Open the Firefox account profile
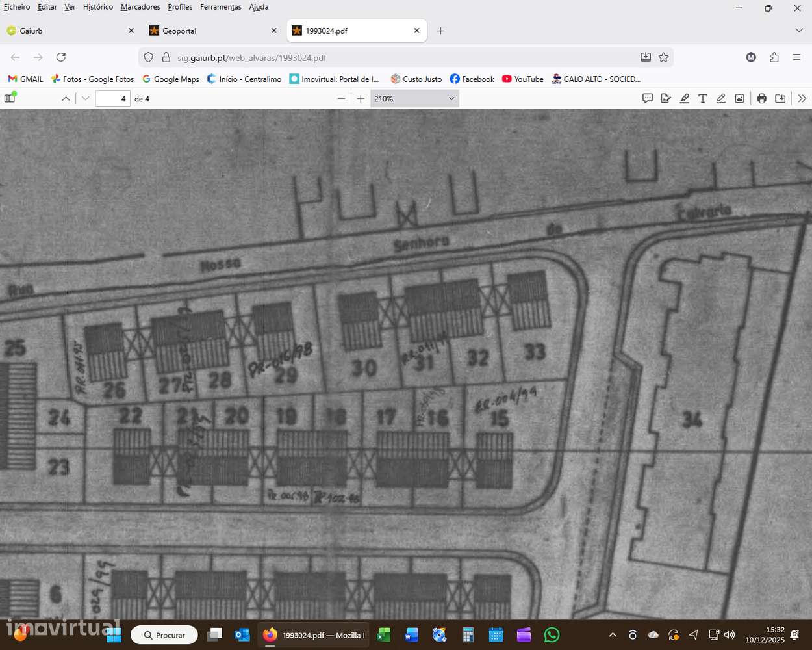Viewport: 812px width, 650px height. point(751,57)
